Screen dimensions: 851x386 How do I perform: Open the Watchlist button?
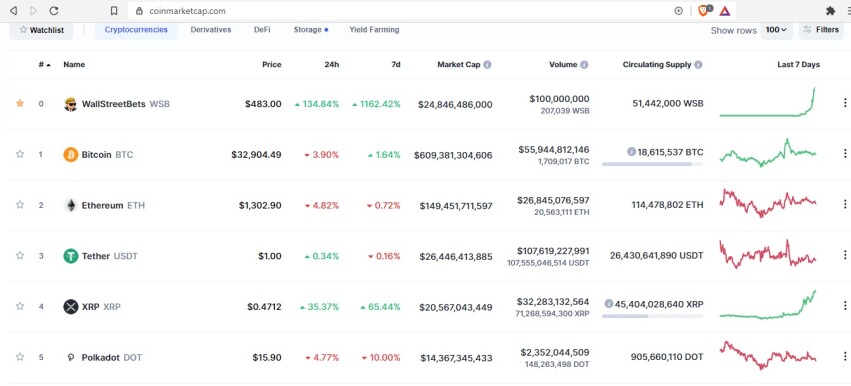click(x=41, y=30)
